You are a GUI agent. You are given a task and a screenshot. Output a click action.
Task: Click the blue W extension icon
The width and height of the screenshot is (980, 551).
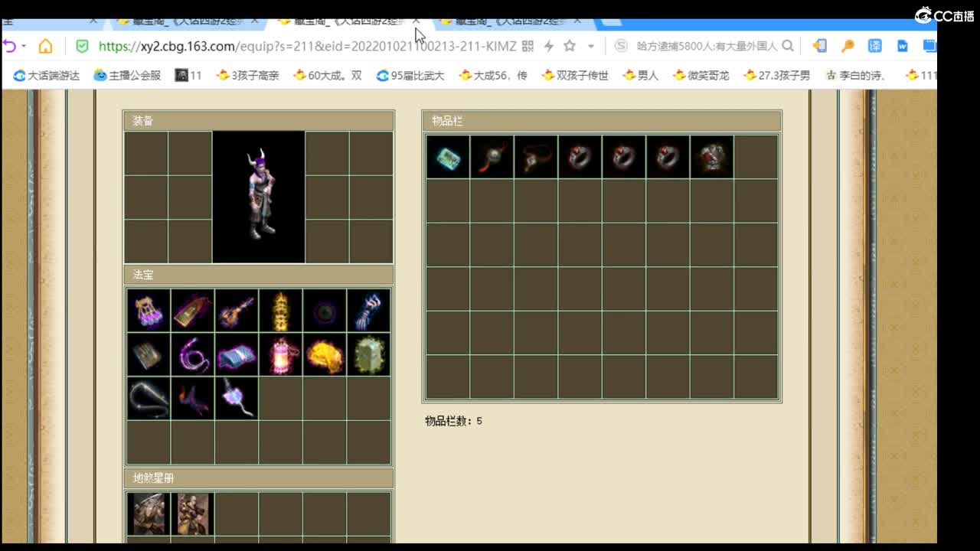[x=902, y=46]
